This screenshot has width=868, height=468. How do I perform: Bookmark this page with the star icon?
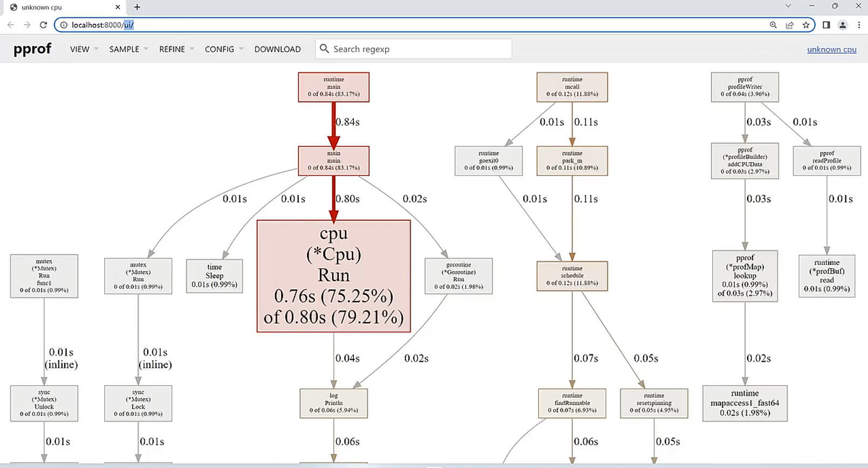[x=806, y=25]
